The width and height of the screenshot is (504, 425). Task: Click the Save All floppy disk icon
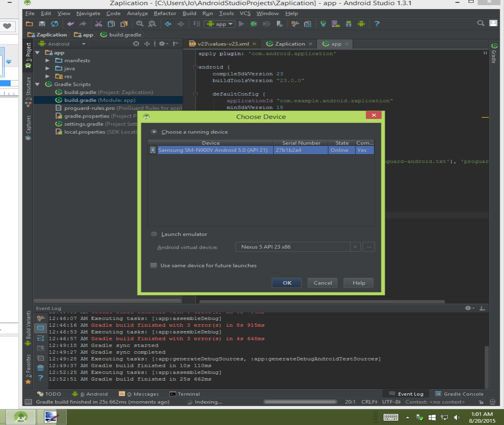coord(42,24)
